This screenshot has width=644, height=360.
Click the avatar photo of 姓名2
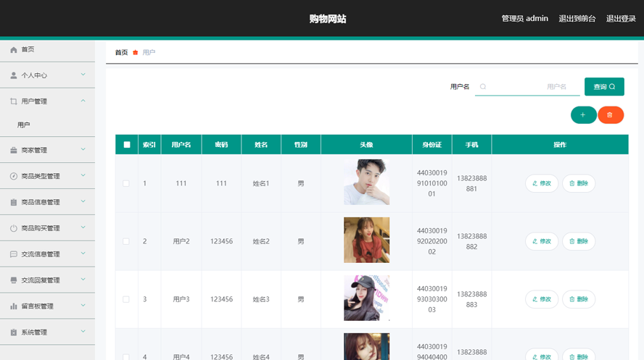tap(366, 240)
